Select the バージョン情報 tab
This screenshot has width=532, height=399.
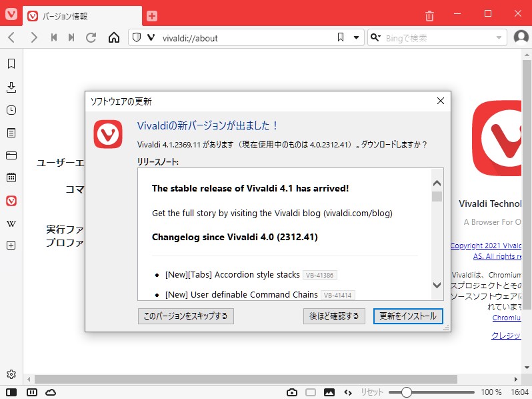pyautogui.click(x=82, y=16)
